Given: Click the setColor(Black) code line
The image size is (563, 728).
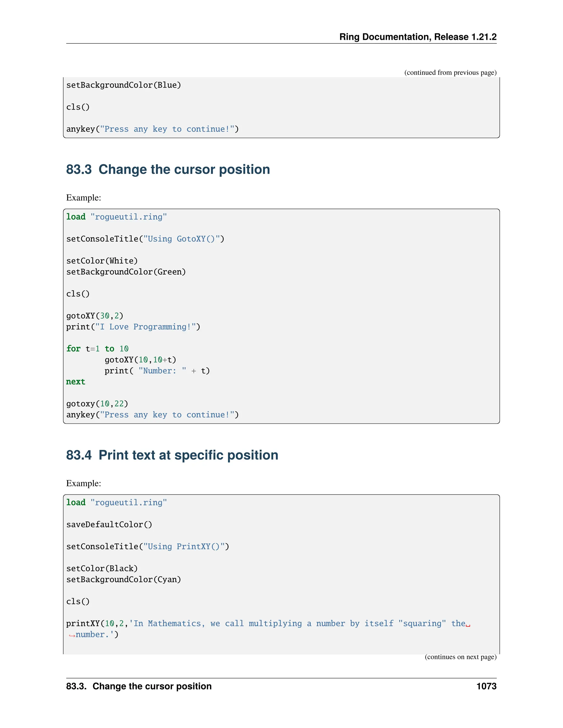Looking at the screenshot, I should (x=102, y=568).
